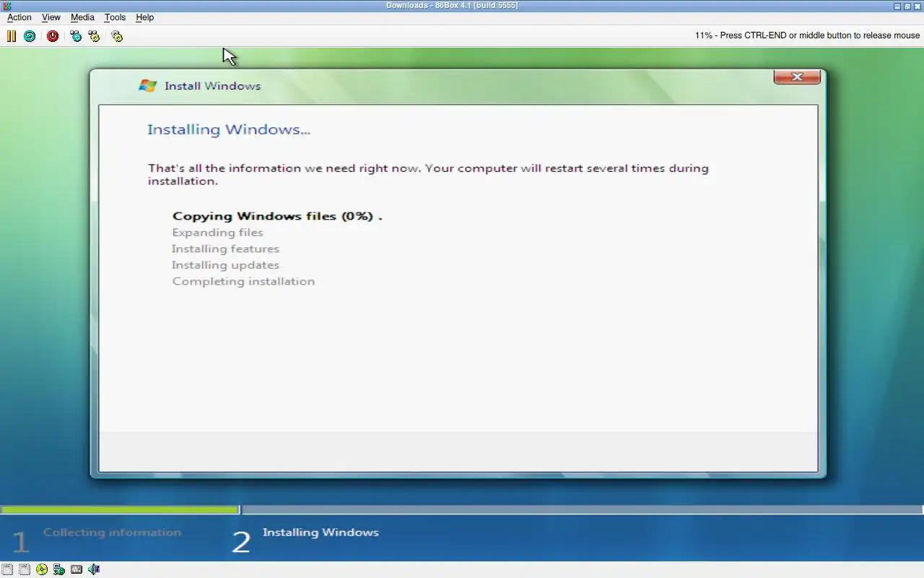The image size is (924, 578).
Task: Click the 'Install Windows' dialog title
Action: point(212,86)
